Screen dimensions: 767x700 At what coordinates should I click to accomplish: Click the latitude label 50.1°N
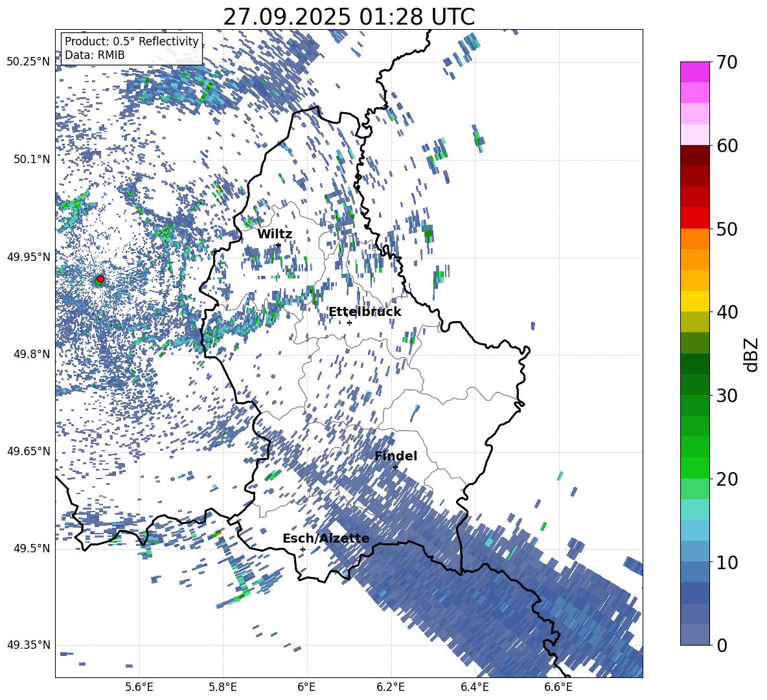pyautogui.click(x=31, y=159)
